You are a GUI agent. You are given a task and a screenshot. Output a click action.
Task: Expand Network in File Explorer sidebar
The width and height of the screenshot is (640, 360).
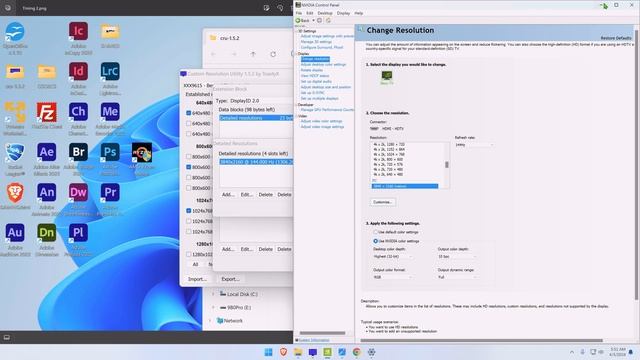coord(211,321)
